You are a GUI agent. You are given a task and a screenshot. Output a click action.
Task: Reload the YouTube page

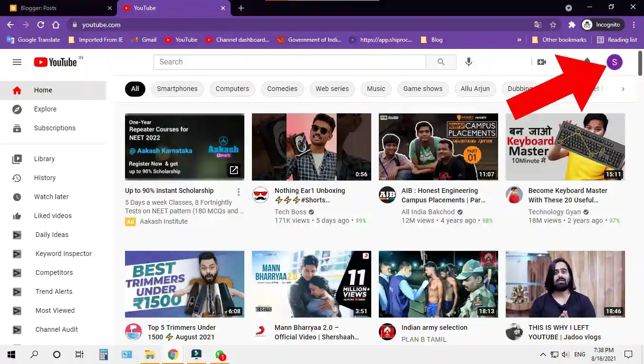pyautogui.click(x=41, y=25)
